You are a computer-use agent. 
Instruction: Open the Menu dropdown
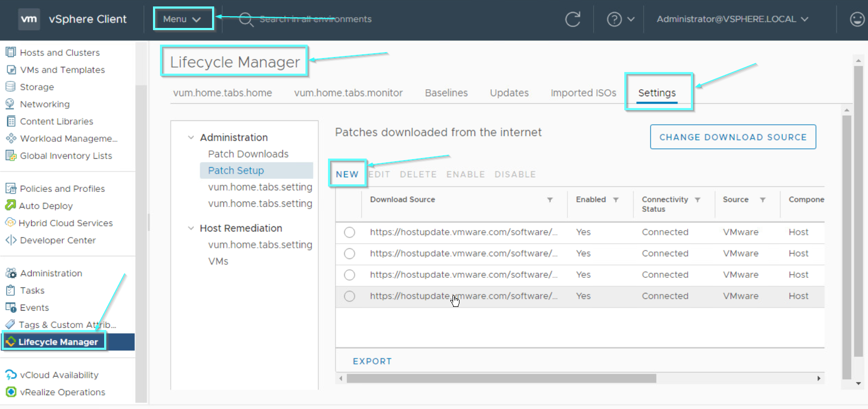(x=183, y=19)
